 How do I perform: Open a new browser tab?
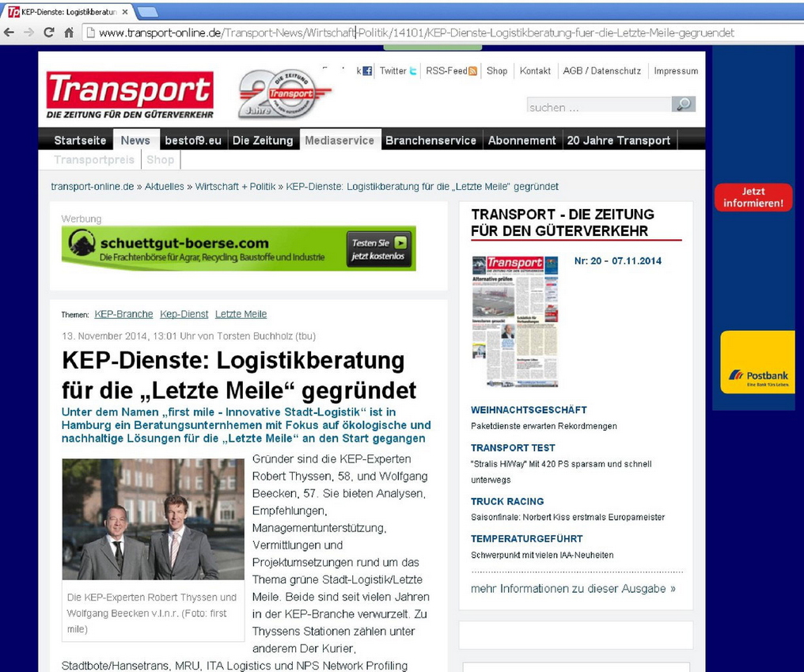tap(147, 11)
